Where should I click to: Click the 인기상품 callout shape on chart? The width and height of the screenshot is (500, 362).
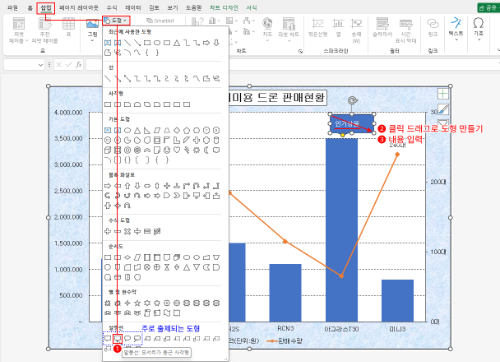pos(352,124)
